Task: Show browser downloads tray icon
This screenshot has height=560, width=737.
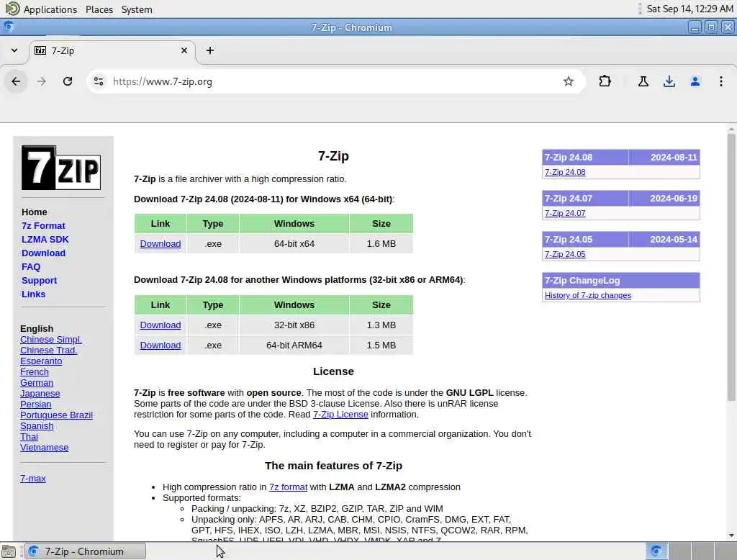Action: (x=669, y=81)
